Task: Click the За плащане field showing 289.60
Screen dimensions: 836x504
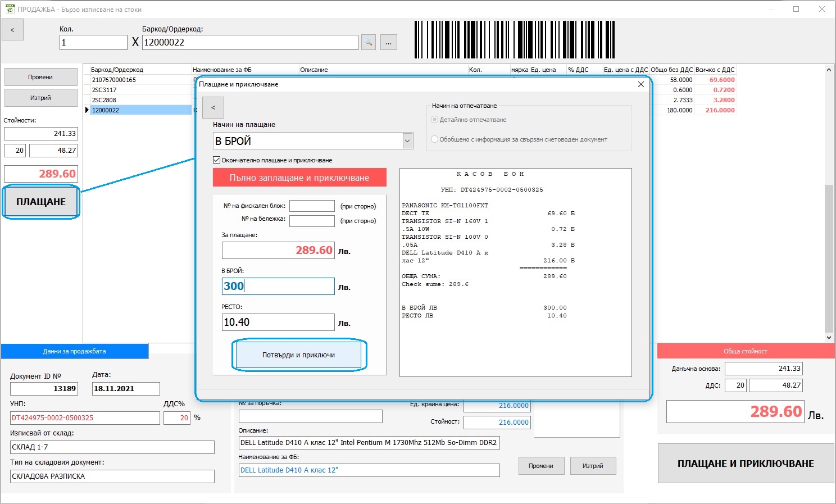Action: 278,250
